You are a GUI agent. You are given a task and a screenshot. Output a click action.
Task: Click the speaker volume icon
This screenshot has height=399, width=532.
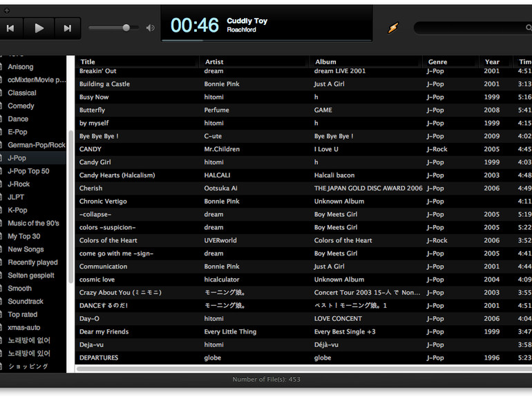151,28
